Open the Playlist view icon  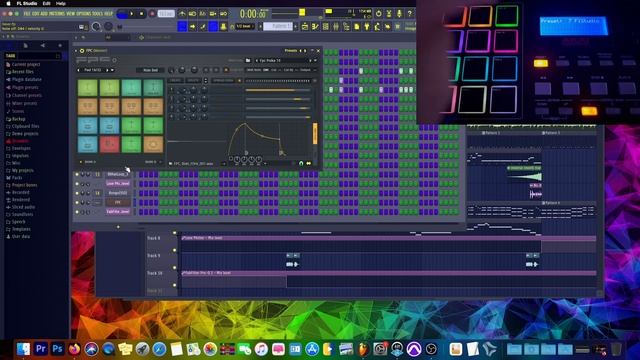304,27
